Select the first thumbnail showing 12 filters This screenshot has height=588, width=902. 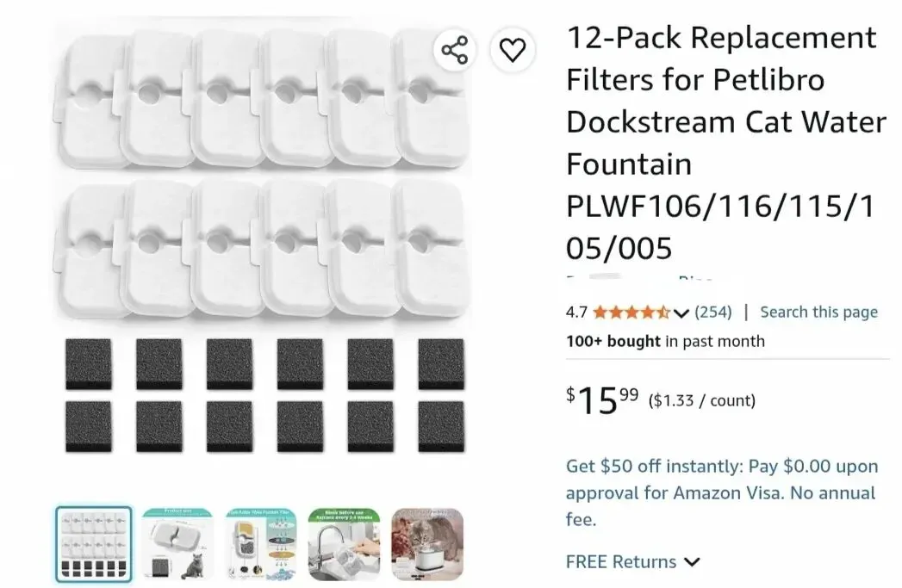94,544
